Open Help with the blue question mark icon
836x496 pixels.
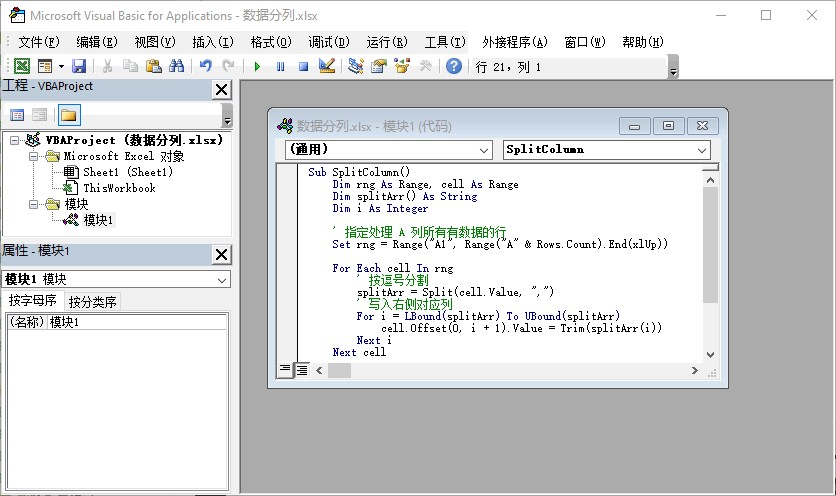click(x=454, y=66)
